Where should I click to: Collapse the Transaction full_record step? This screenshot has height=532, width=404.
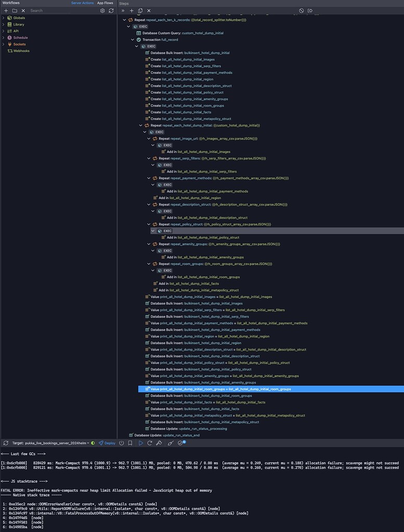coord(133,39)
